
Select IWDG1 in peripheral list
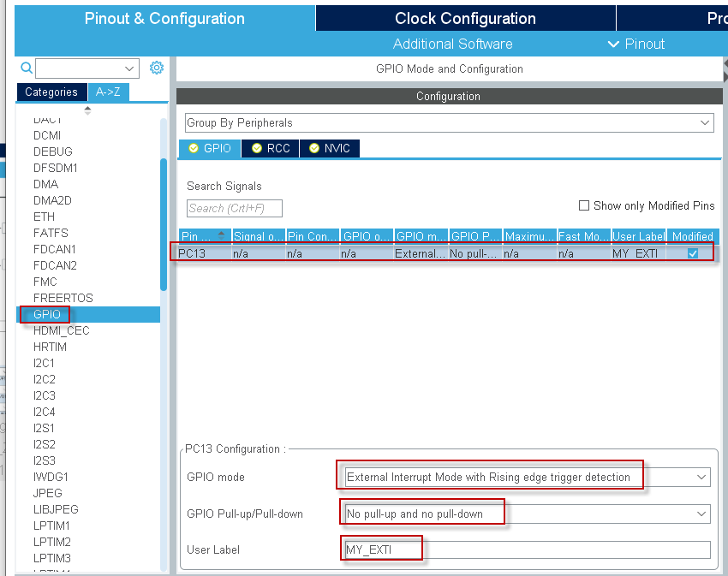click(x=51, y=477)
